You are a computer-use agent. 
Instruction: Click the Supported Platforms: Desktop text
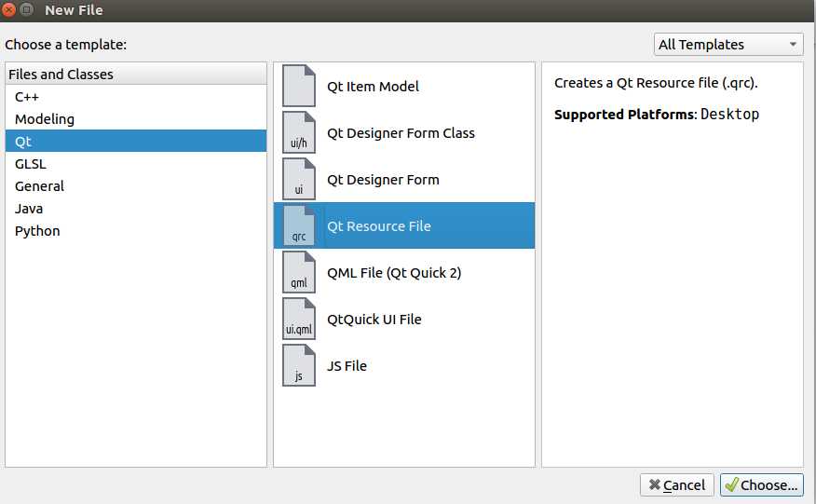point(657,114)
